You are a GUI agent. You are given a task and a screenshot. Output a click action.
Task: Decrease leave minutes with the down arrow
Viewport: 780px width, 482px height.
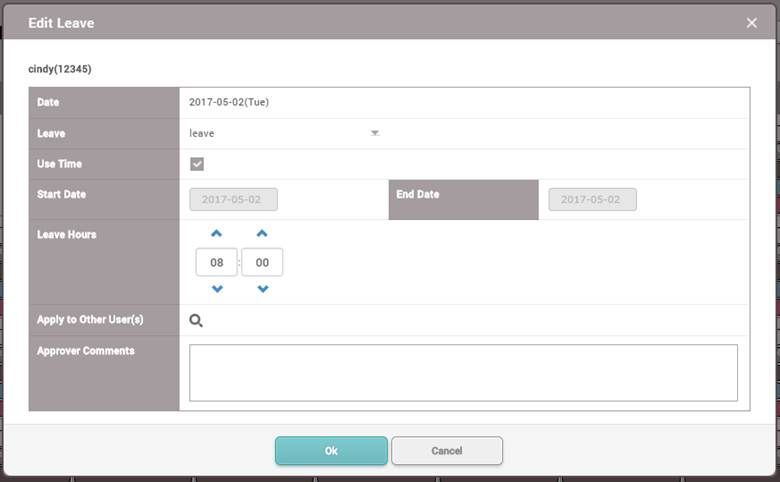click(262, 289)
